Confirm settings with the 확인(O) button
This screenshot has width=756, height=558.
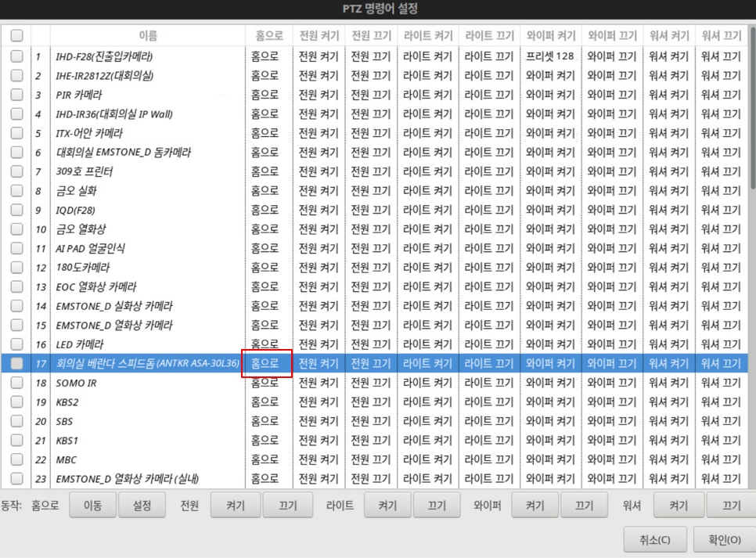pyautogui.click(x=725, y=539)
